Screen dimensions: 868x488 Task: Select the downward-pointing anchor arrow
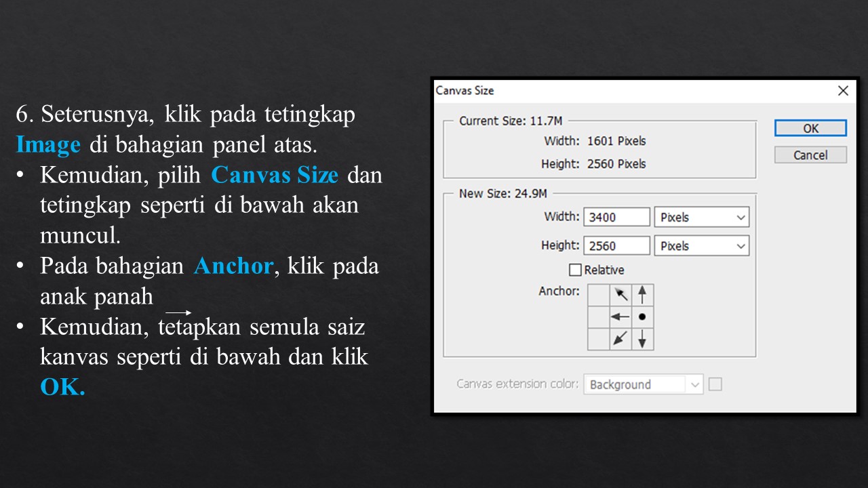pyautogui.click(x=643, y=339)
